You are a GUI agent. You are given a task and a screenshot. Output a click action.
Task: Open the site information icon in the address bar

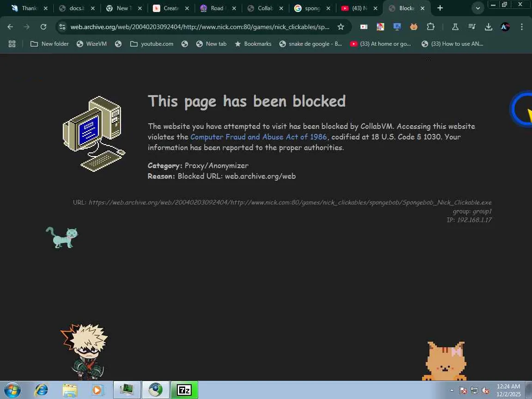[62, 27]
